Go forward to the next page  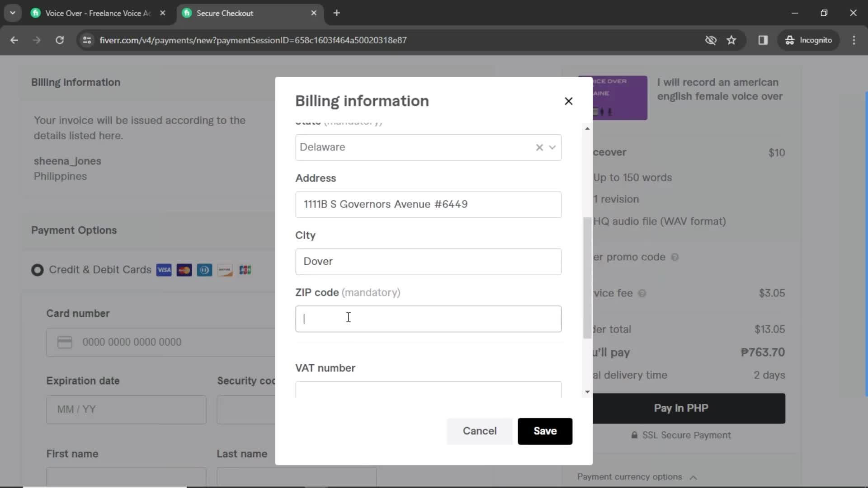(37, 40)
